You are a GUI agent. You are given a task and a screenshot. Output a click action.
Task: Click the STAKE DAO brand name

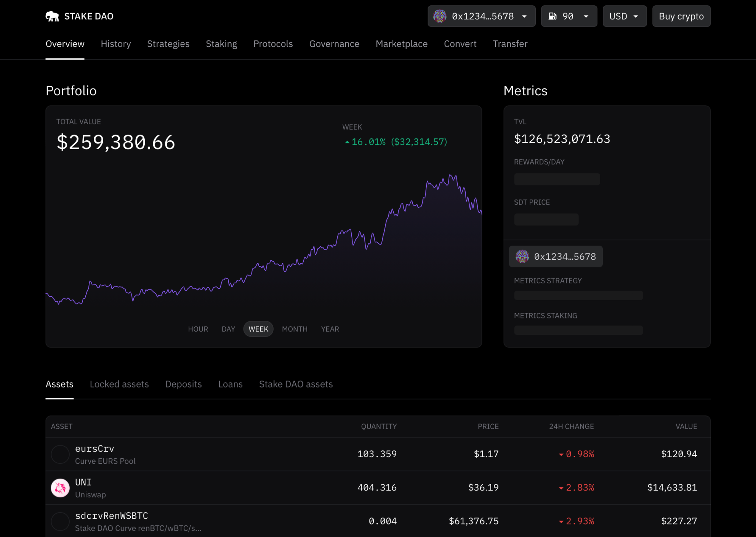(x=89, y=16)
